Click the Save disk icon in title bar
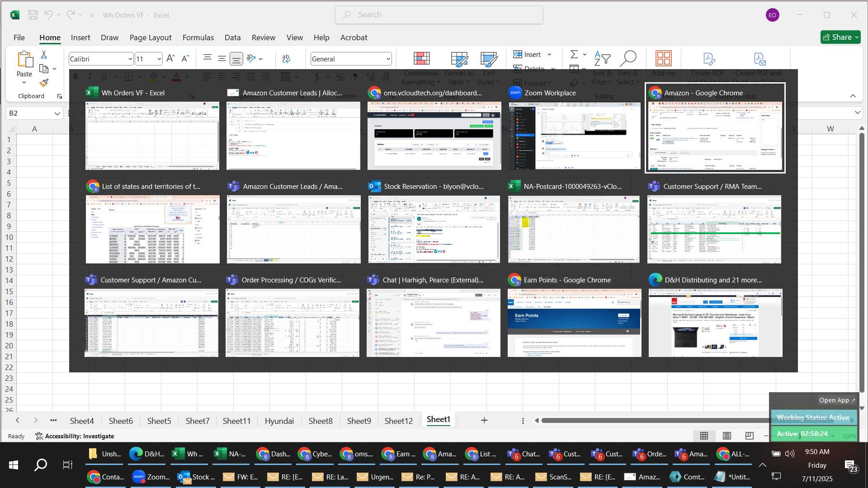Image resolution: width=868 pixels, height=488 pixels. pos(33,15)
